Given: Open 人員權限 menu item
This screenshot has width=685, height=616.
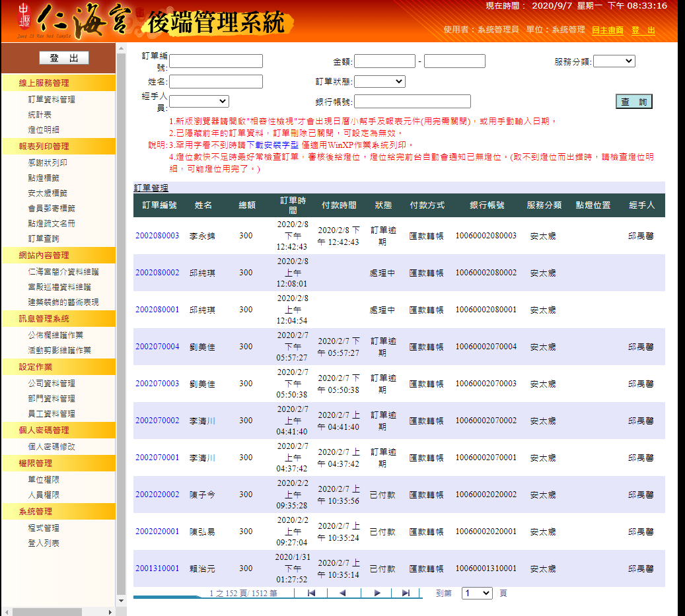Looking at the screenshot, I should point(44,495).
